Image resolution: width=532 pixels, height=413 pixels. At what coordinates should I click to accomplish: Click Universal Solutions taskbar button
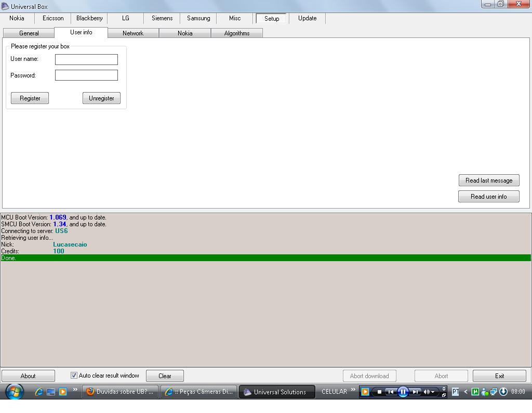(x=277, y=392)
